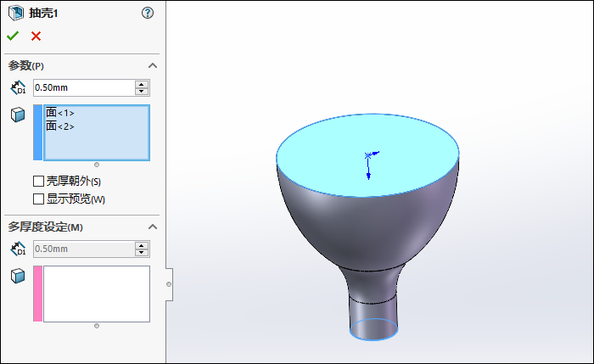Click the resize handle below faces list
This screenshot has width=594, height=364.
coord(97,165)
